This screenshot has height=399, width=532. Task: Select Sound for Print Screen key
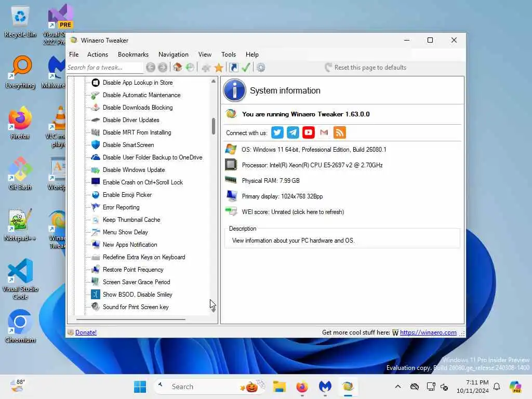(x=136, y=307)
